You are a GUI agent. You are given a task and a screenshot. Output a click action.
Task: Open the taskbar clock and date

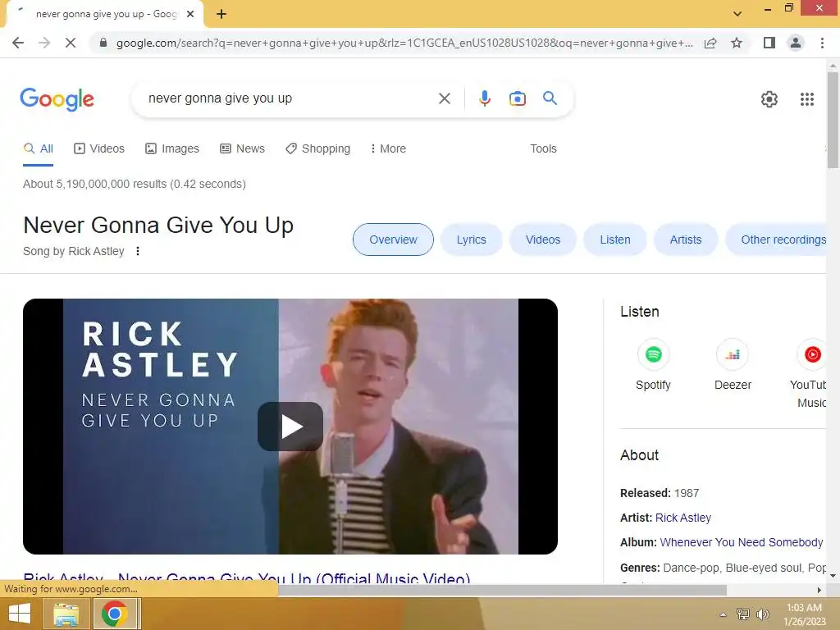(x=804, y=614)
